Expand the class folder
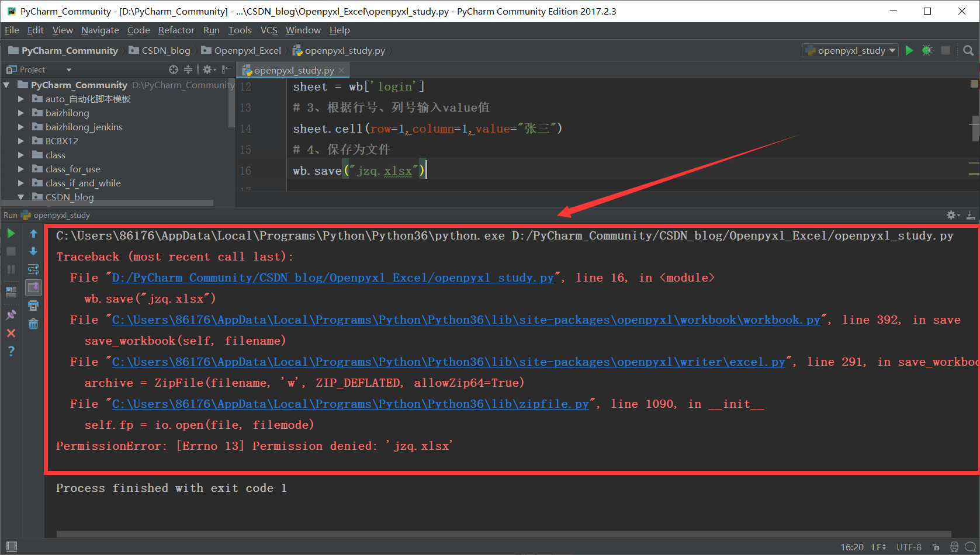Screen dimensions: 980x555 click(x=21, y=155)
